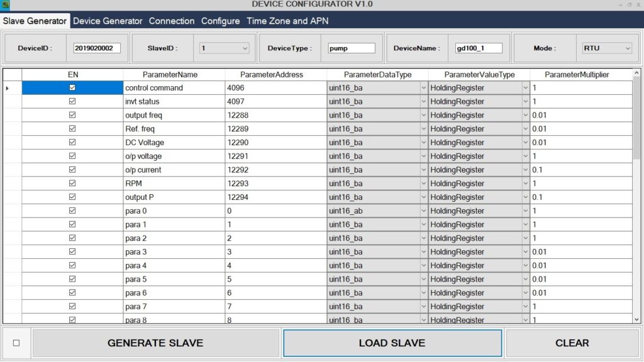This screenshot has height=362, width=644.
Task: Open the SlaveID dropdown
Action: [225, 48]
